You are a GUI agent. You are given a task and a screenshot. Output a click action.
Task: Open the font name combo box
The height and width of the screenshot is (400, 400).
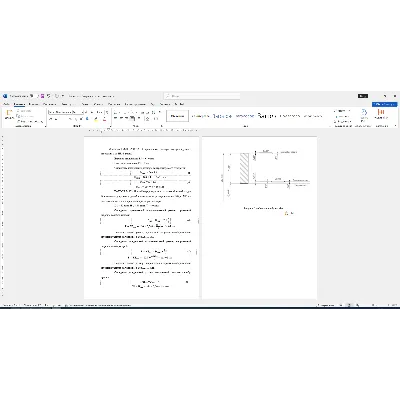point(60,112)
